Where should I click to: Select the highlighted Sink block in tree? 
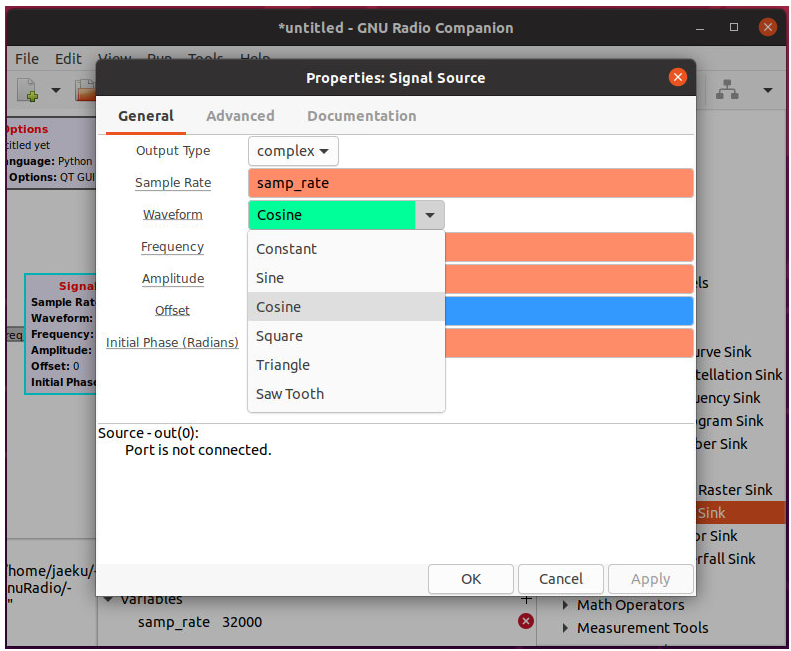point(741,513)
